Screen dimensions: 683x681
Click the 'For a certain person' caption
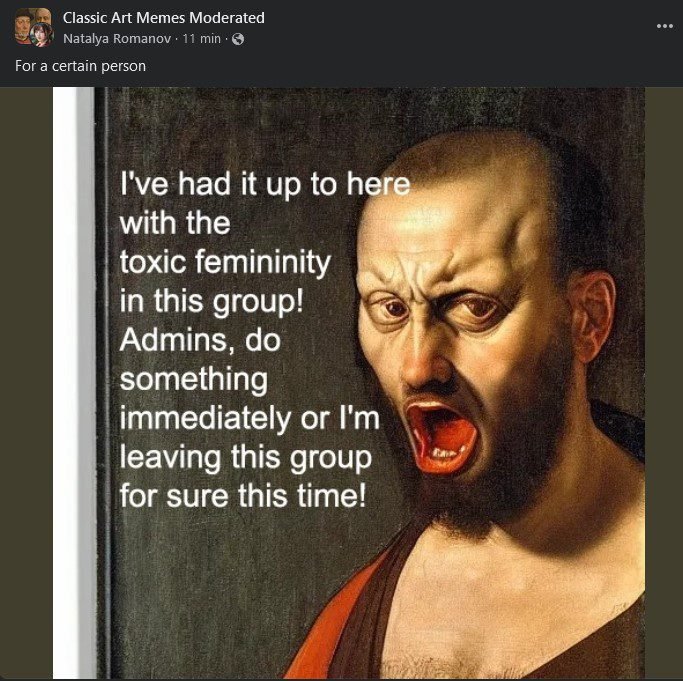[80, 66]
